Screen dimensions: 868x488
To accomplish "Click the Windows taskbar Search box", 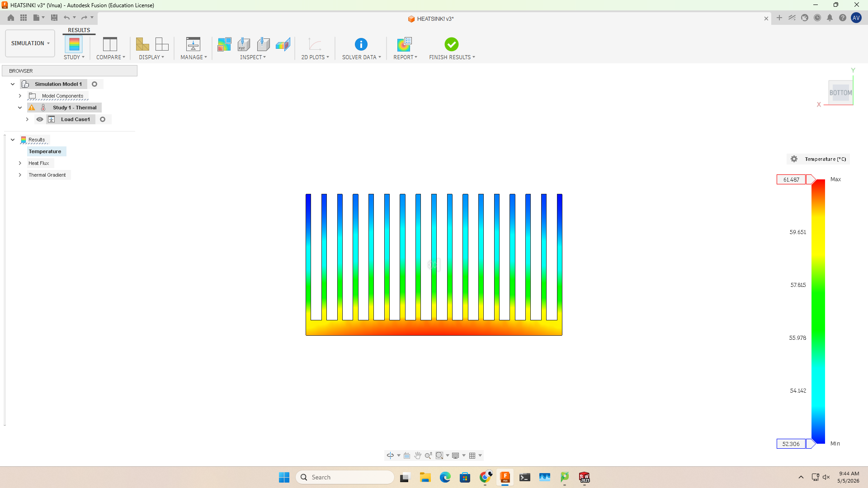I will [344, 477].
